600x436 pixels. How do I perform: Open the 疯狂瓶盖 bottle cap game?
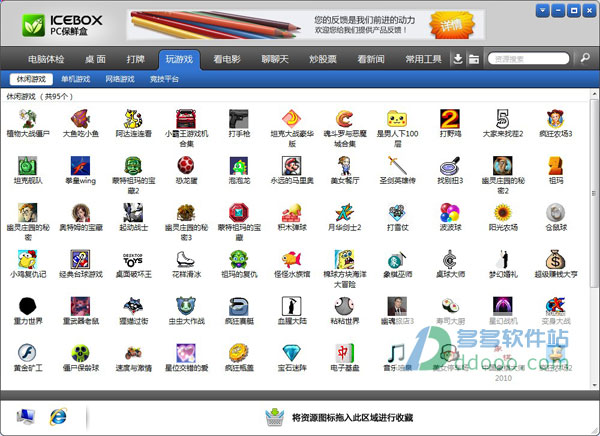click(x=239, y=353)
